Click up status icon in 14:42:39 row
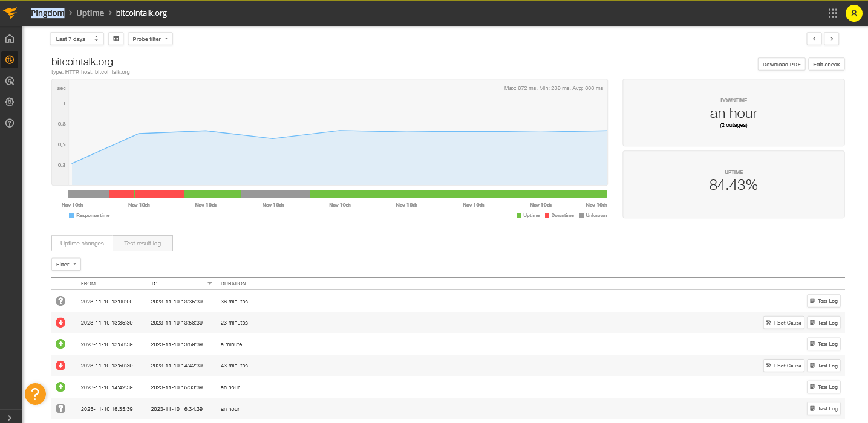Image resolution: width=868 pixels, height=423 pixels. pyautogui.click(x=60, y=387)
